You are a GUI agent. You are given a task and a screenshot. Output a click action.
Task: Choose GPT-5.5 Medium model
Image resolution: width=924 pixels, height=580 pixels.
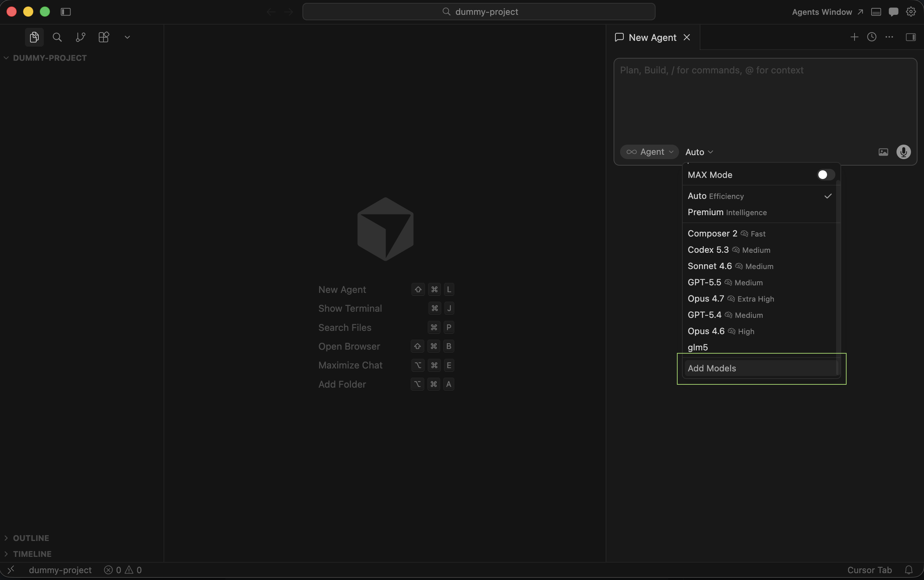(x=760, y=282)
